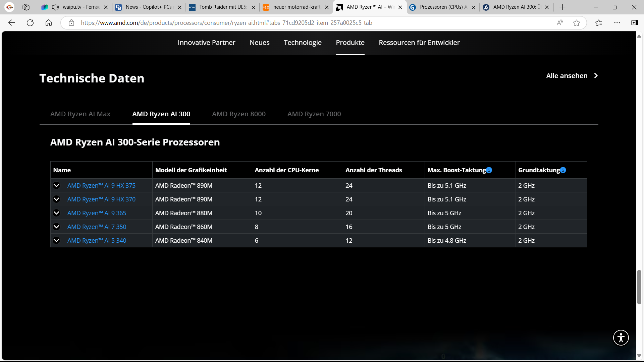Image resolution: width=644 pixels, height=362 pixels.
Task: Click the Grundtaktung info icon
Action: pyautogui.click(x=563, y=170)
